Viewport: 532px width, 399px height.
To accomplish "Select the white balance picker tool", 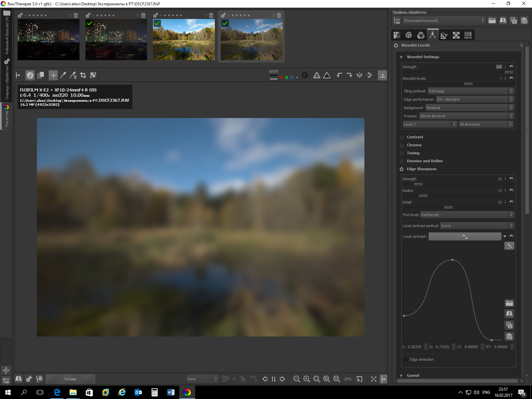I will (63, 75).
